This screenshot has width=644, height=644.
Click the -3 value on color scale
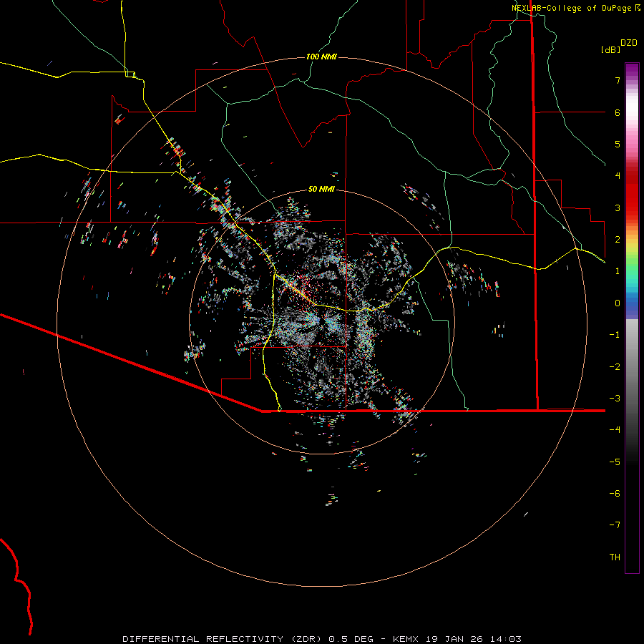[615, 399]
